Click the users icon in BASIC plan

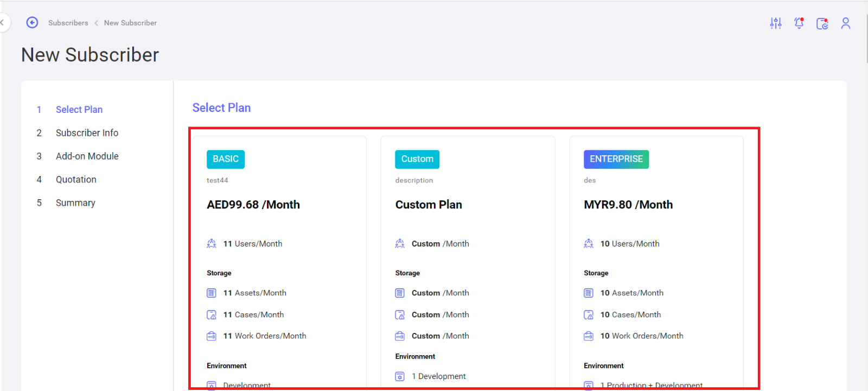point(212,244)
